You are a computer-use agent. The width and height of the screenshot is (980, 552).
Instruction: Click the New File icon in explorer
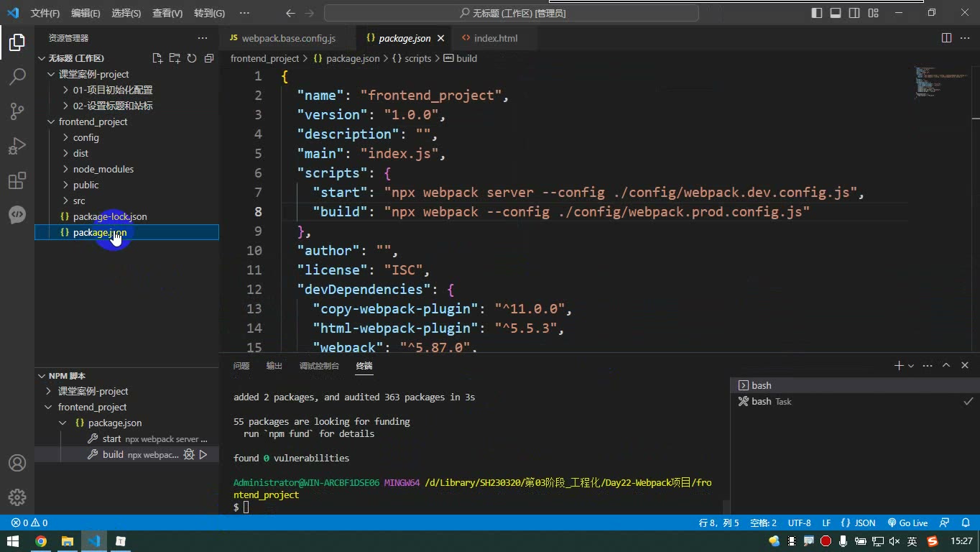(x=157, y=58)
